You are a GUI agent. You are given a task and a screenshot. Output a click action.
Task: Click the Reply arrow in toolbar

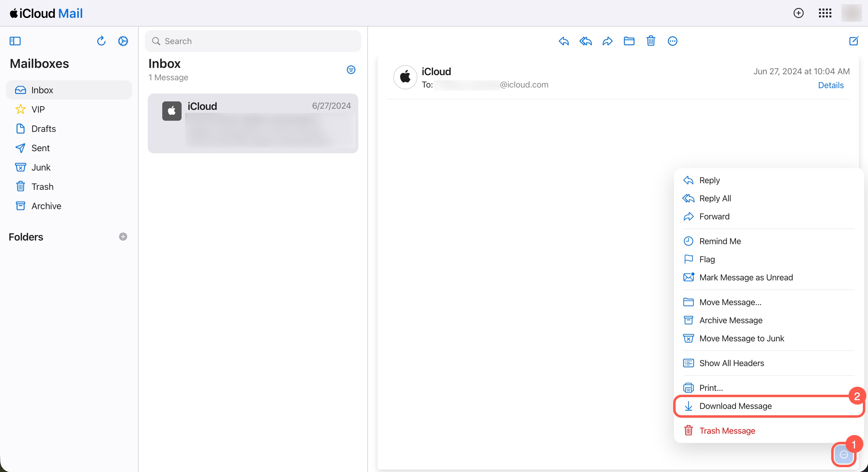point(564,41)
